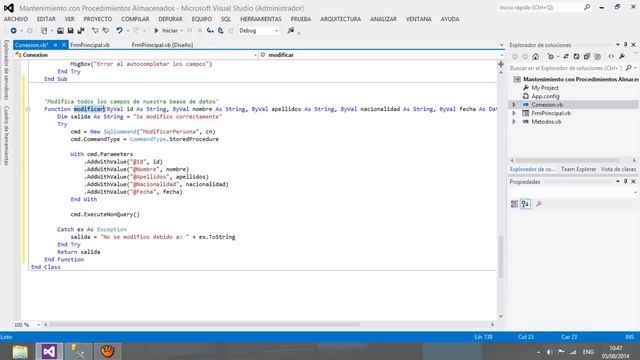Image resolution: width=640 pixels, height=360 pixels.
Task: Click the View Code icon in Solution Explorer
Action: pos(611,57)
